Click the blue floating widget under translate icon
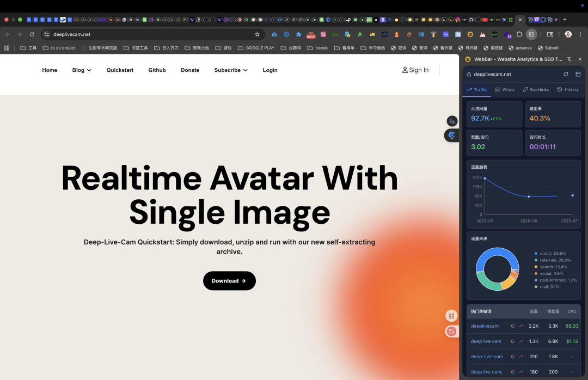Image resolution: width=588 pixels, height=380 pixels. 451,136
